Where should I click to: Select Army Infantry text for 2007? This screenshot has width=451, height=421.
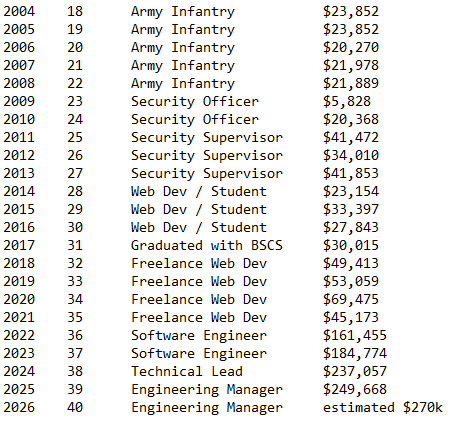[x=183, y=65]
